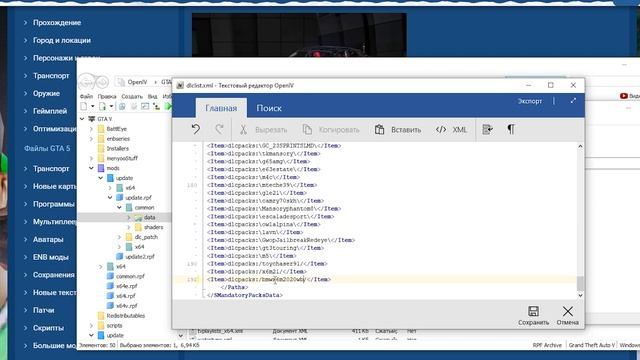Image resolution: width=640 pixels, height=360 pixels.
Task: Click OpenIV breadcrumb in address bar
Action: click(137, 82)
